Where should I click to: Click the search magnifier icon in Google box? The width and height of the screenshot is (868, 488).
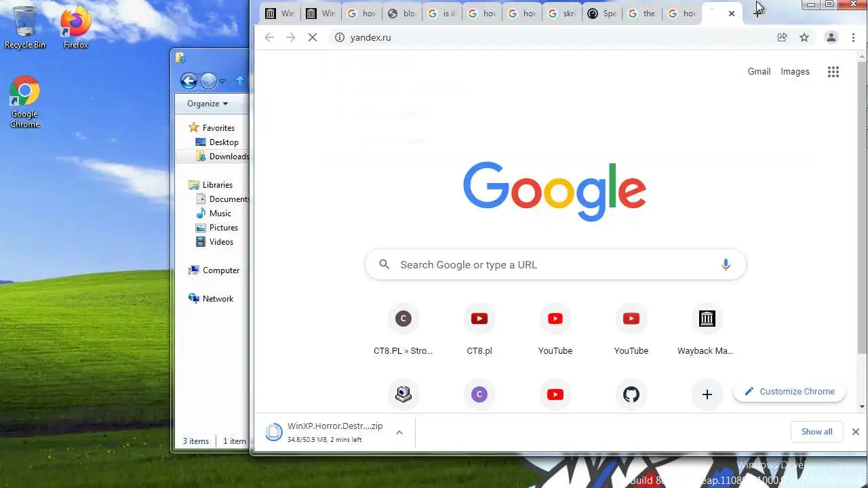tap(384, 264)
